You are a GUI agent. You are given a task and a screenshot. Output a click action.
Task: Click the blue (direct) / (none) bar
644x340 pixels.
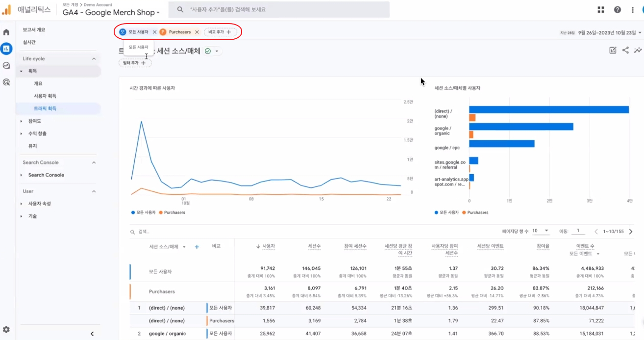coord(549,109)
